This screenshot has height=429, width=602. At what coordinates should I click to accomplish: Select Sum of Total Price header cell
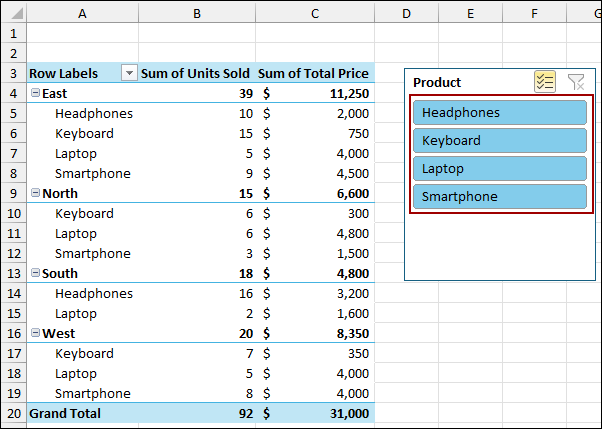(x=314, y=73)
